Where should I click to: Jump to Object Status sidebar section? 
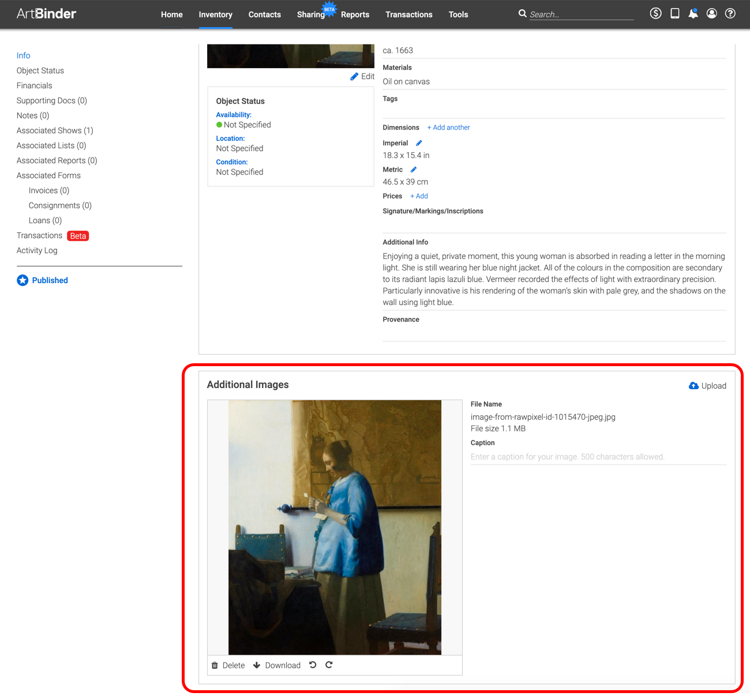pyautogui.click(x=40, y=70)
